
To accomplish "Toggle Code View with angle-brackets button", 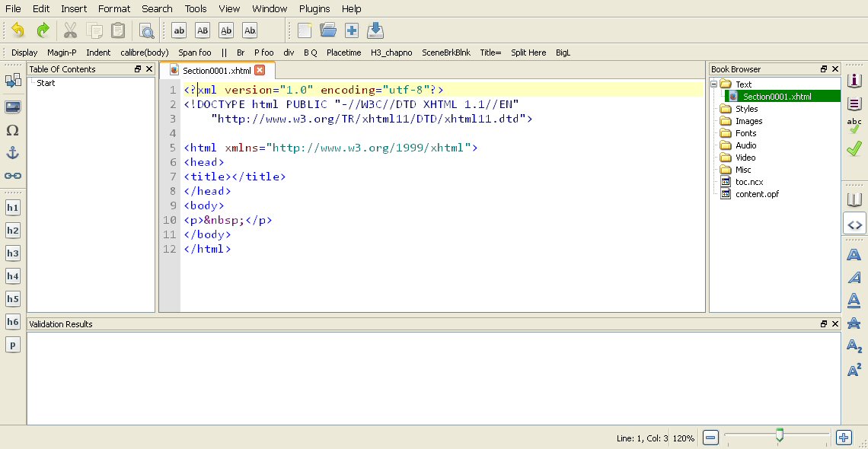I will (854, 224).
